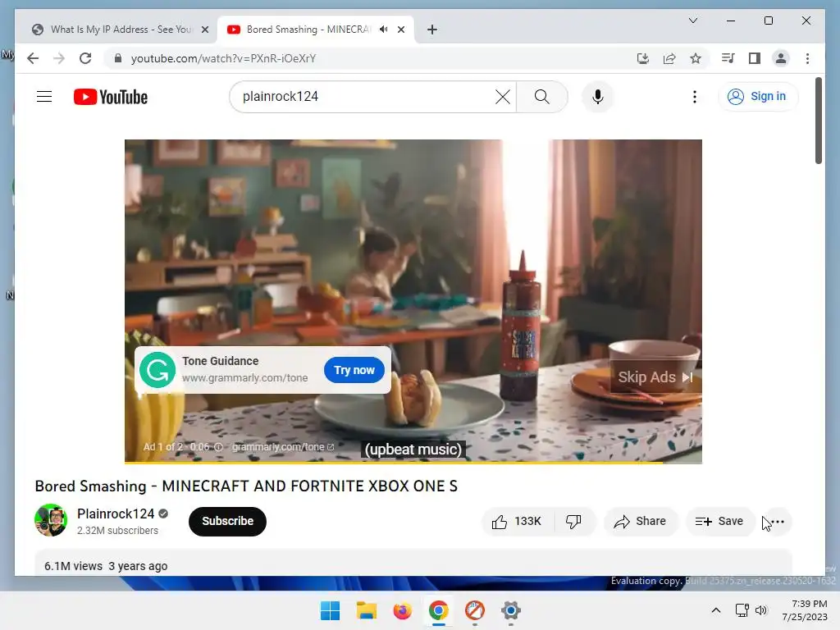Screen dimensions: 840x630
Task: Dislike this video
Action: coord(573,521)
